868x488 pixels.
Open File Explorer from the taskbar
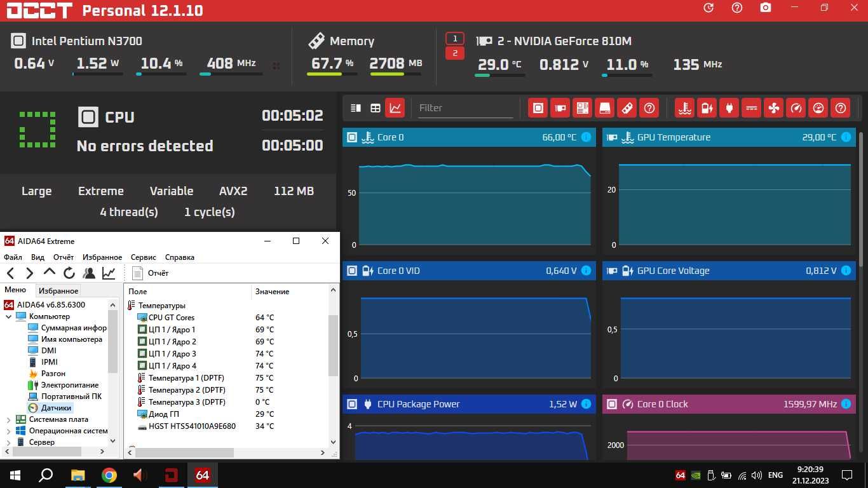(78, 475)
